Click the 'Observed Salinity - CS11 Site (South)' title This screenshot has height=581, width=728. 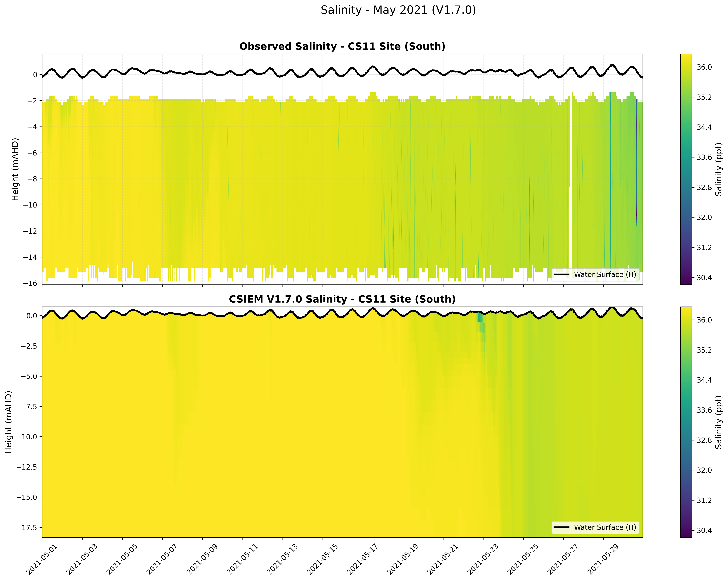coord(342,47)
